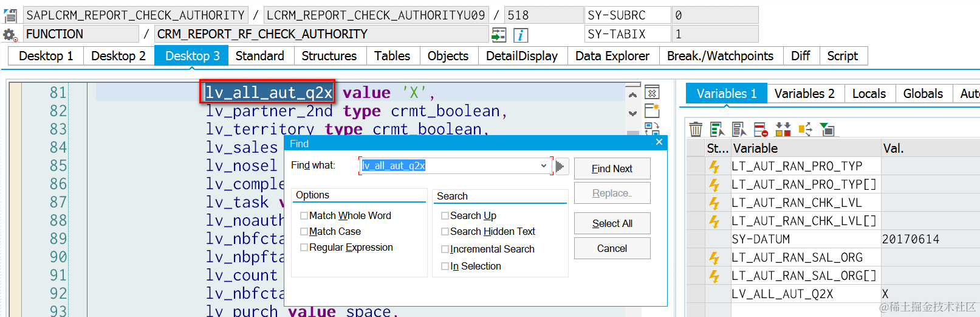This screenshot has height=317, width=980.
Task: Open the Objects tab
Action: pos(448,56)
